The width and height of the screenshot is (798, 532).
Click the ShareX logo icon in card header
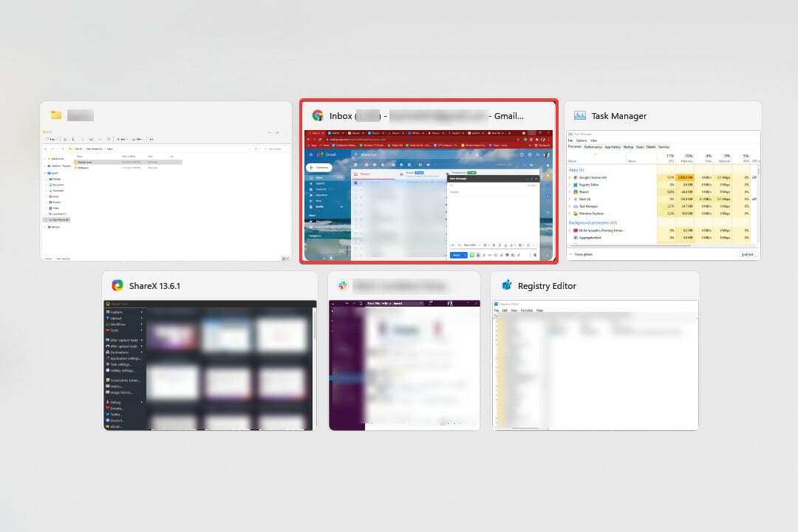click(x=117, y=286)
